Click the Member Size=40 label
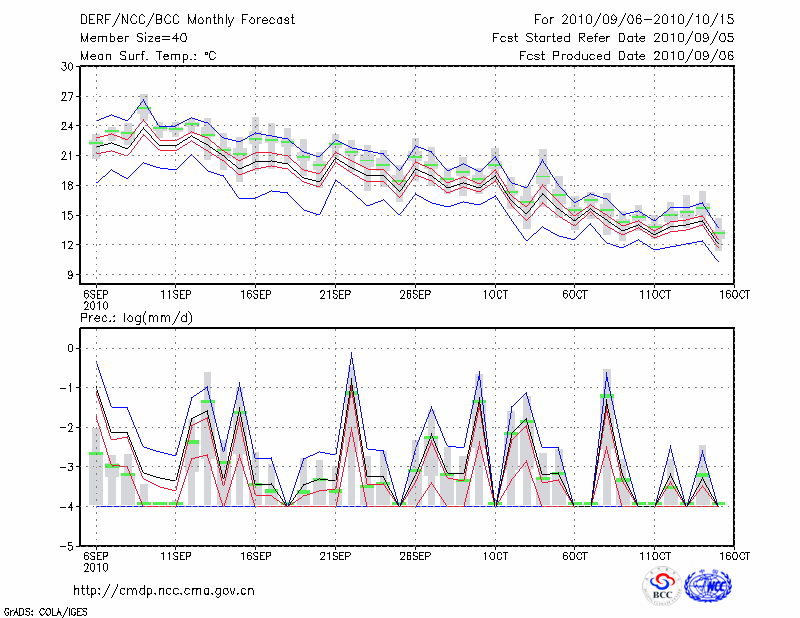The image size is (800, 618). pyautogui.click(x=131, y=38)
